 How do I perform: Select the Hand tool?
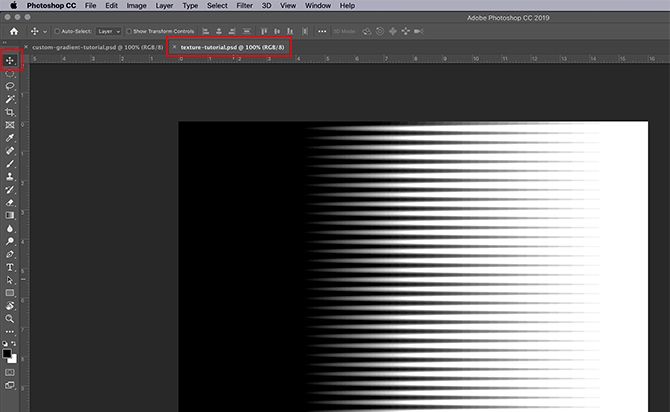(10, 306)
